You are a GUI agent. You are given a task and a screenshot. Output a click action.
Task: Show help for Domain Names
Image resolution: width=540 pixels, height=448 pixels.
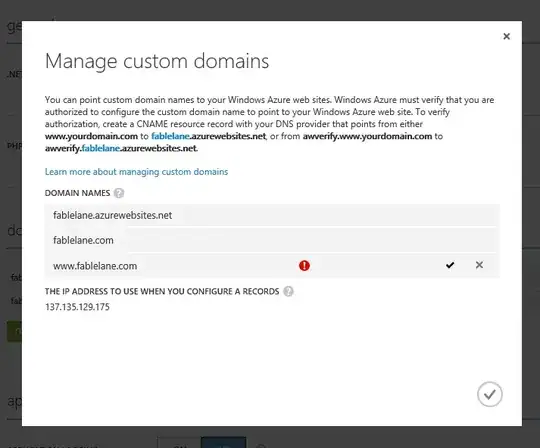coord(119,193)
